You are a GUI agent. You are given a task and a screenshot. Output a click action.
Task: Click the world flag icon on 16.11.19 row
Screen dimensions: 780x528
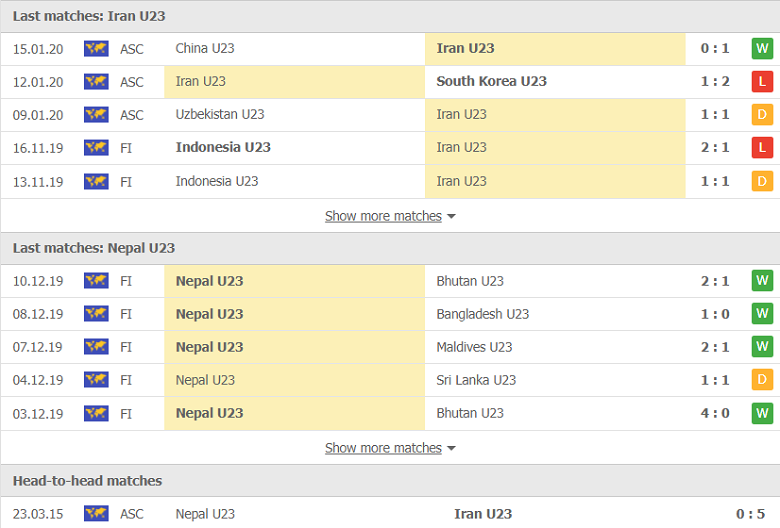(x=96, y=148)
